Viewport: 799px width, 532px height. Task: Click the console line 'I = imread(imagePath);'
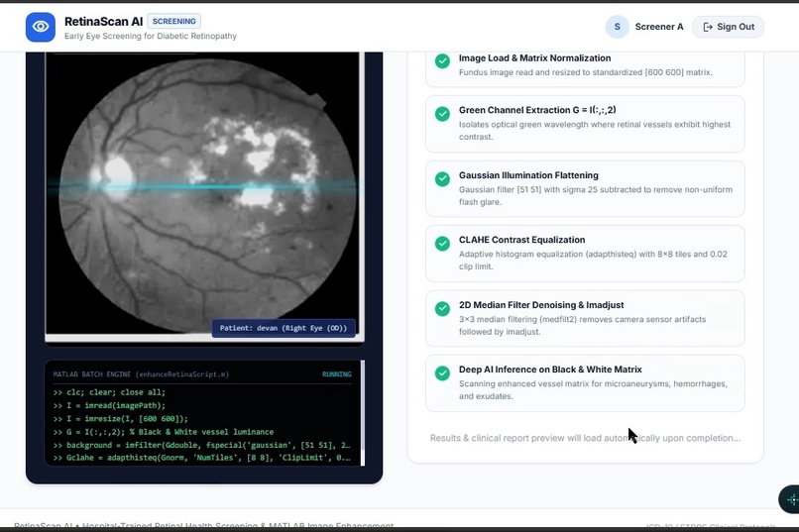[110, 406]
